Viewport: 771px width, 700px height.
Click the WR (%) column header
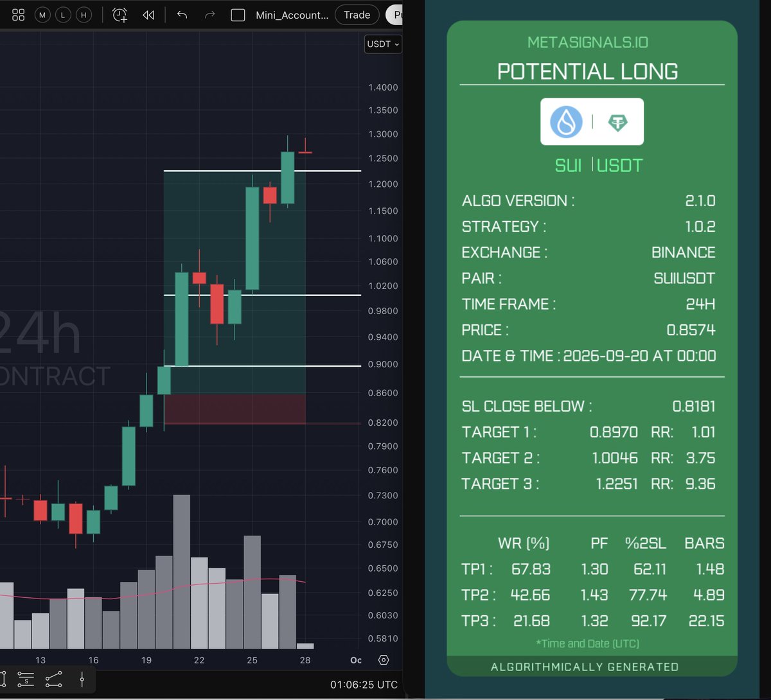(524, 543)
